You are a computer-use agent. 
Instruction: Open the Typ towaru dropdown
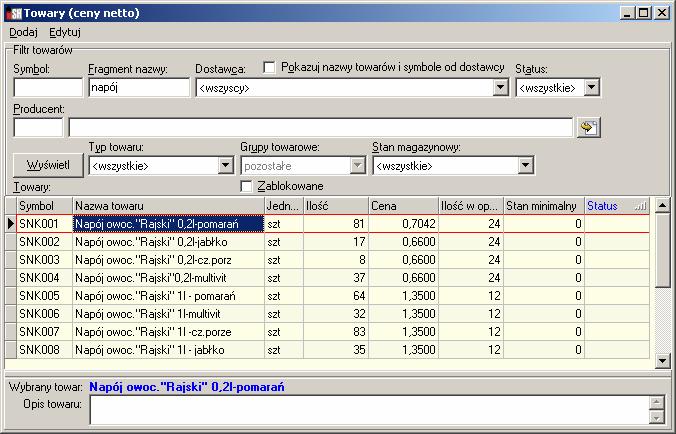tap(225, 165)
